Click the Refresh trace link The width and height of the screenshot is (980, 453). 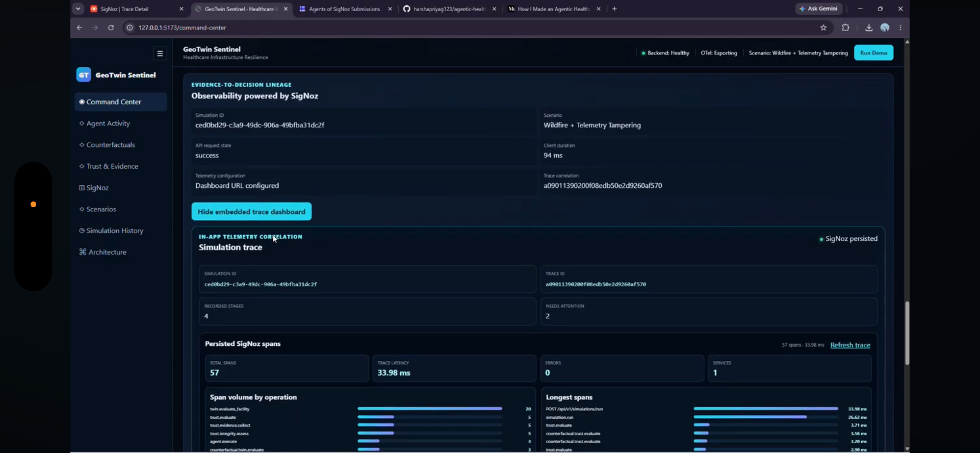pyautogui.click(x=850, y=345)
